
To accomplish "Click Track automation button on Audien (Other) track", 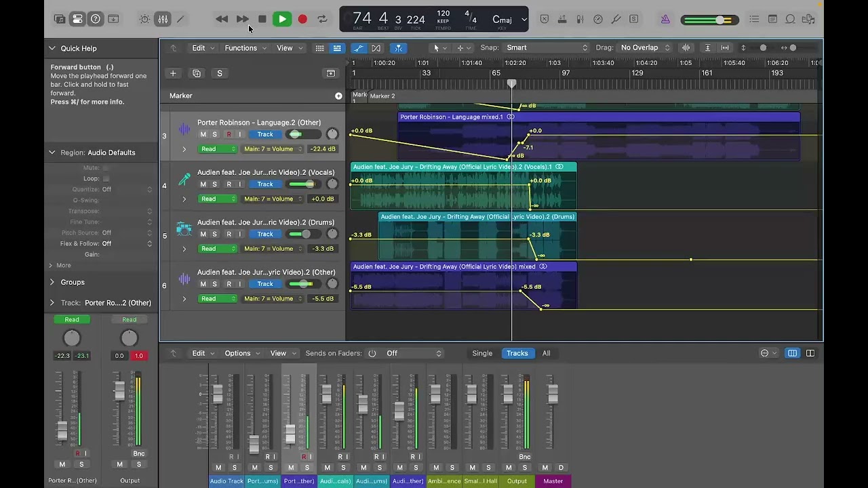I will click(265, 284).
